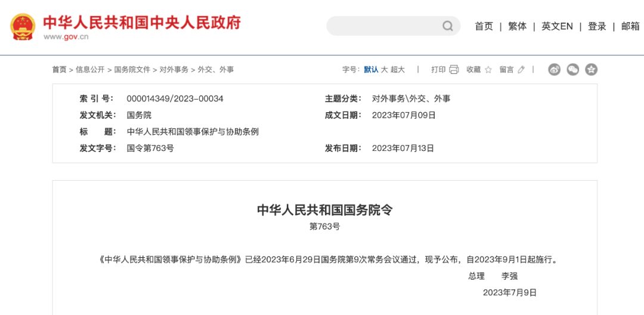The height and width of the screenshot is (315, 644).
Task: Switch to 英文EN version
Action: point(556,26)
